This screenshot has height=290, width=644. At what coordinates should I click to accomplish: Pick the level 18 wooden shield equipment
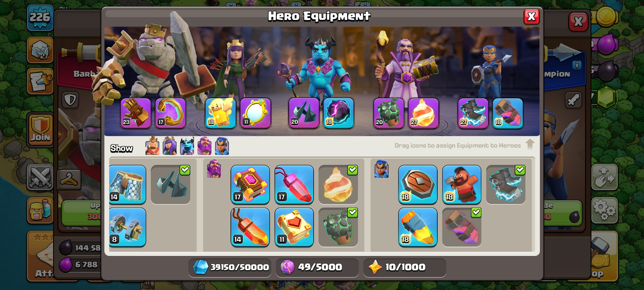point(418,184)
